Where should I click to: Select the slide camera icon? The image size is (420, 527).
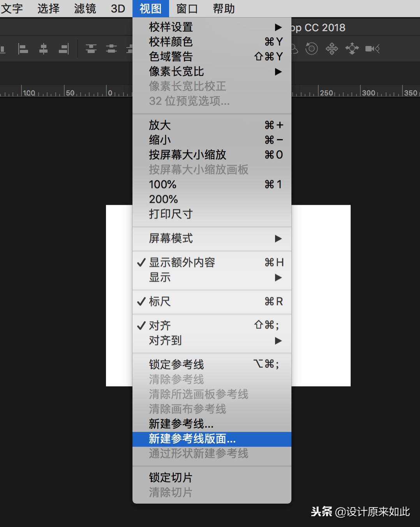(x=352, y=49)
